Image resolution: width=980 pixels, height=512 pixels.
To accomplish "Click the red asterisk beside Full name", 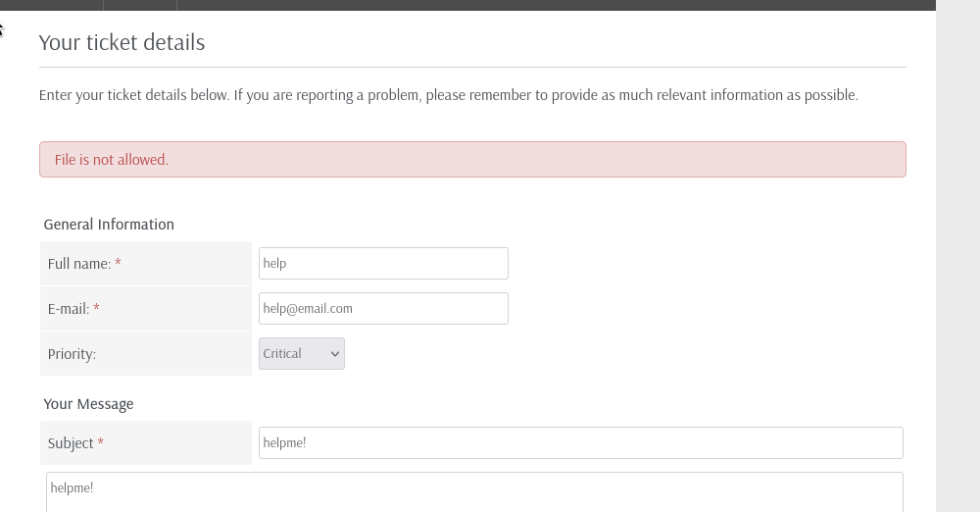I will (x=118, y=264).
